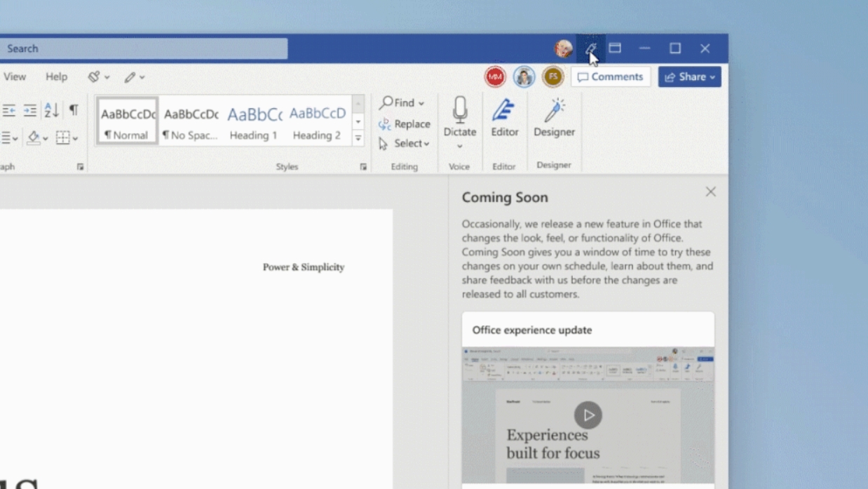The height and width of the screenshot is (489, 868).
Task: Click the Sort A to Z icon
Action: 52,110
